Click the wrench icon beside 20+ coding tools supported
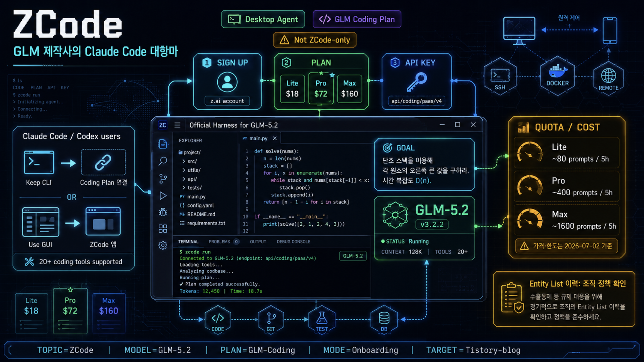644x362 pixels. tap(29, 262)
